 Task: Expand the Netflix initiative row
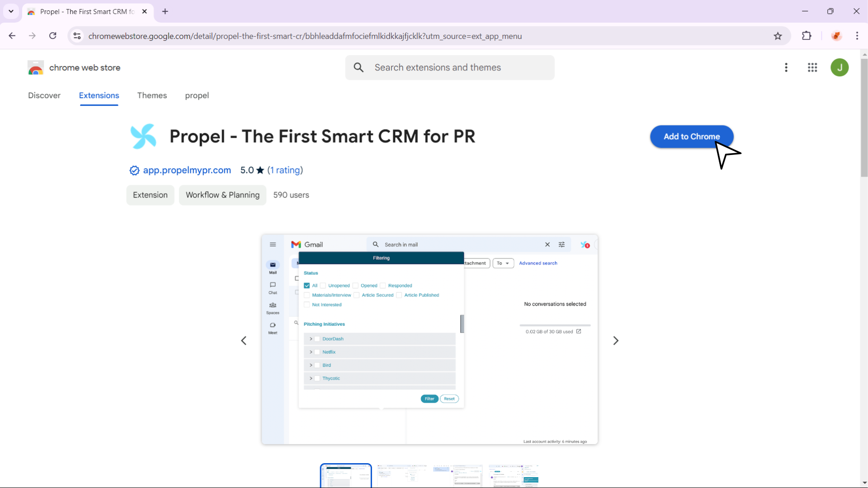click(311, 352)
